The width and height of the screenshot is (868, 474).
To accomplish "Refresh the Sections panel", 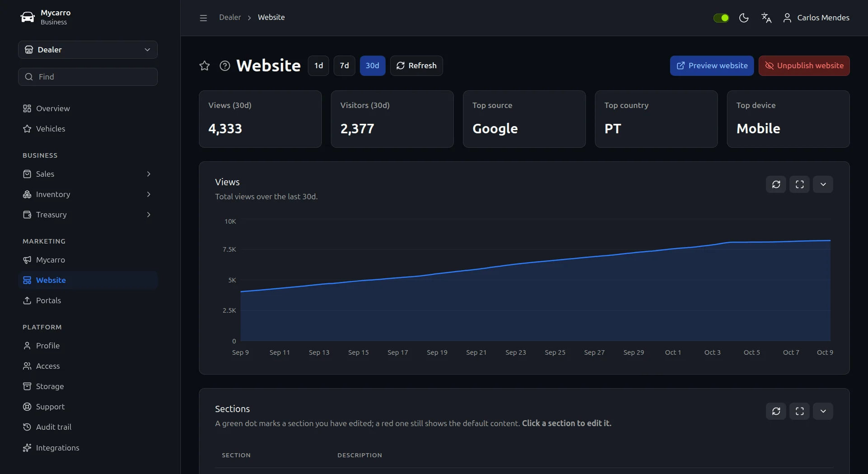I will (776, 411).
